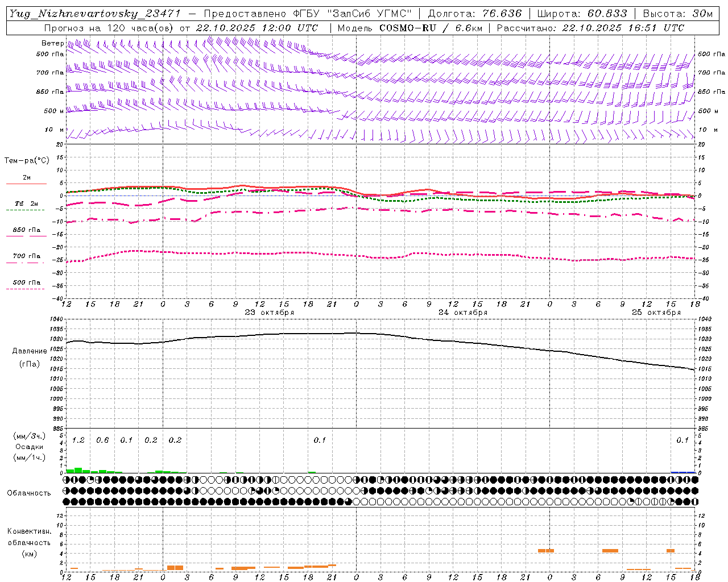Click the 1.2 precipitation amount value
Image resolution: width=728 pixels, height=582 pixels.
(78, 440)
